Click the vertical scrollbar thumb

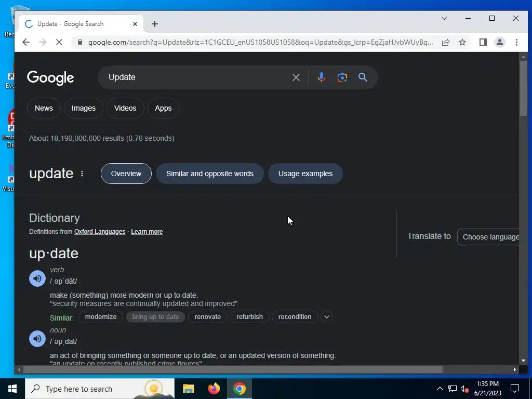pos(523,88)
